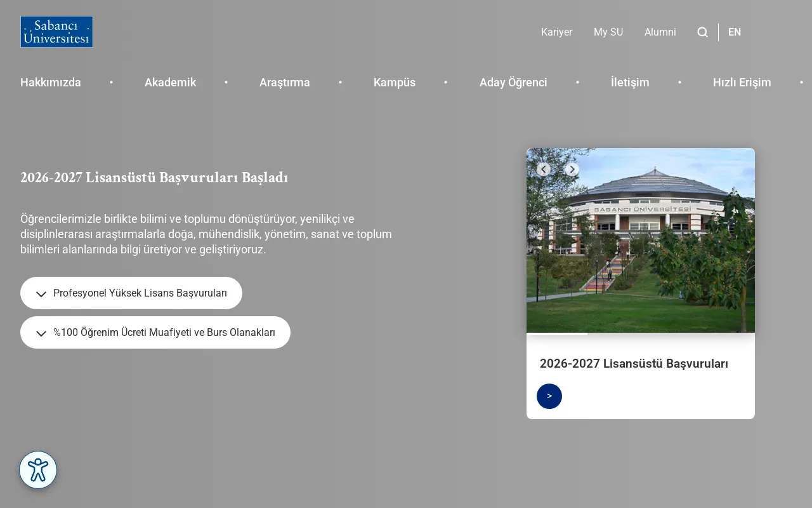
Task: Open the Aday Öğrenci menu
Action: [513, 83]
